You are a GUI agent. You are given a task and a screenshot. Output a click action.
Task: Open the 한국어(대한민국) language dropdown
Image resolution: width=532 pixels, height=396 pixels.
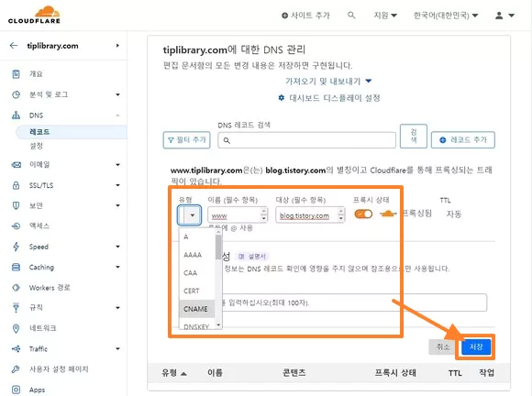pyautogui.click(x=446, y=16)
